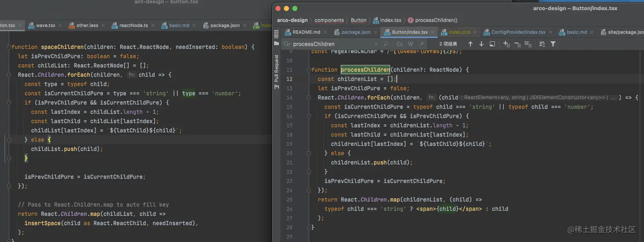Expand collapsed type hint ellipsis on line 14
The height and width of the screenshot is (242, 644).
click(613, 98)
